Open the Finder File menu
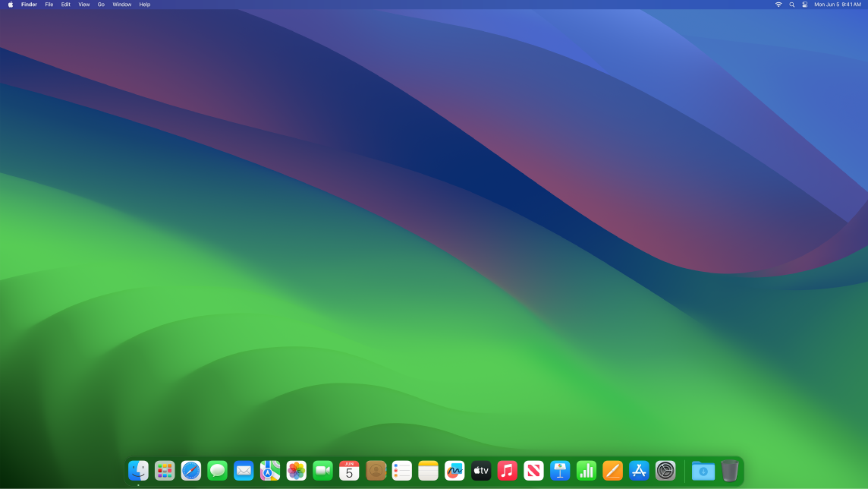 coord(49,5)
